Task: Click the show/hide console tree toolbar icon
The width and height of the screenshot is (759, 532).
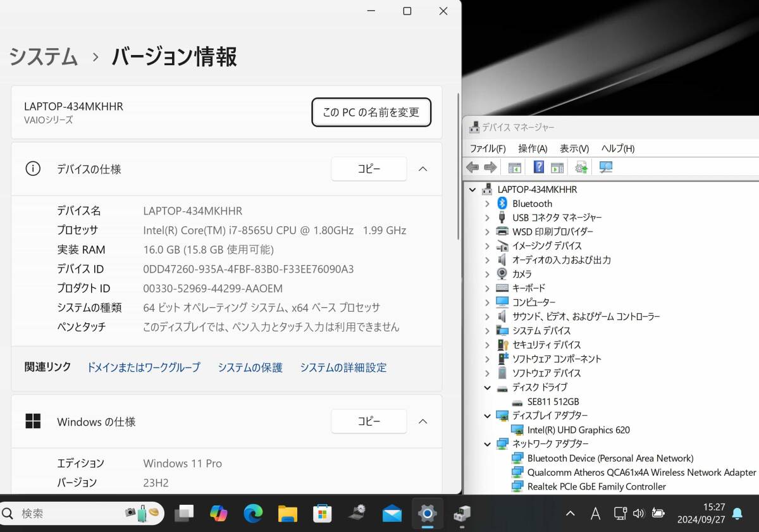Action: [514, 167]
